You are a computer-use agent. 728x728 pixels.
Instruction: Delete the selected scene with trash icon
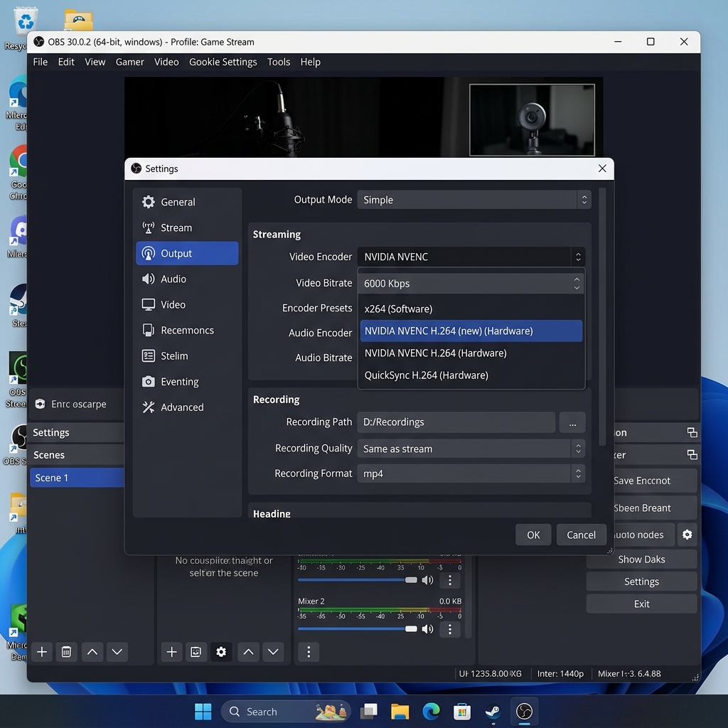click(66, 652)
